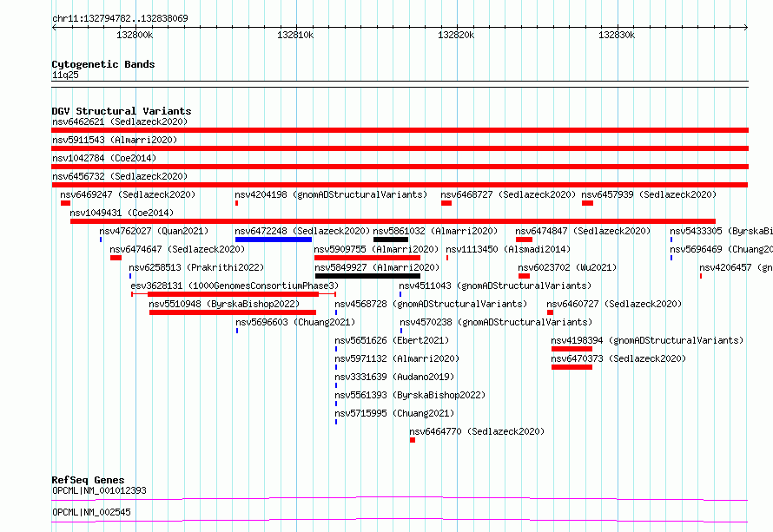The width and height of the screenshot is (773, 532).
Task: Open nsv4568728 gnomADStructuralVariants label
Action: coord(431,304)
